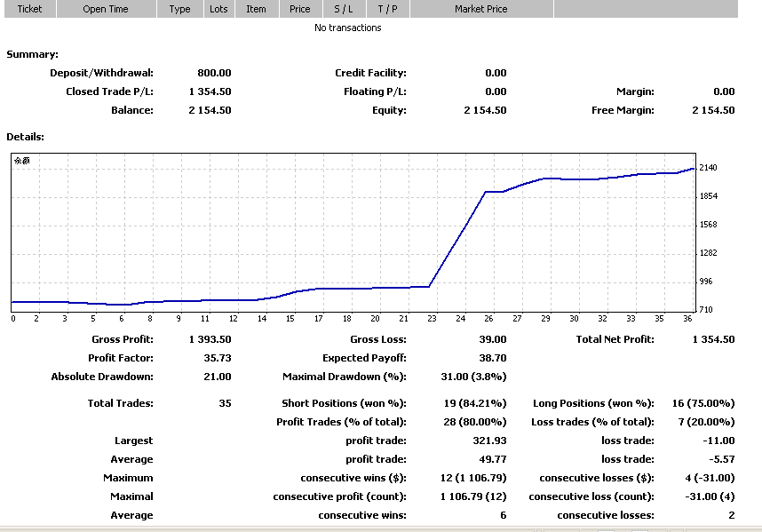
Task: Sort transactions by the Ticket column
Action: point(29,9)
